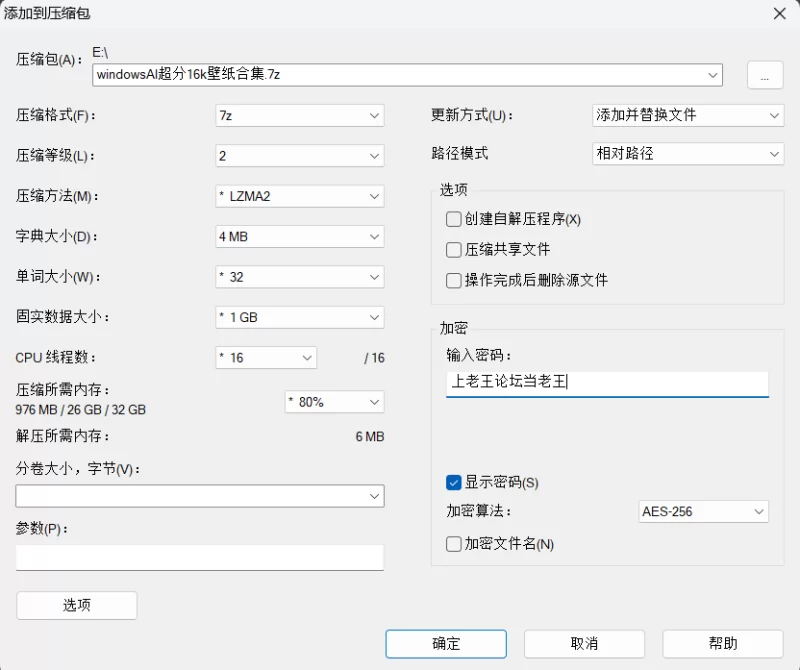This screenshot has height=670, width=800.
Task: Open the word size 32 dropdown
Action: click(x=299, y=277)
